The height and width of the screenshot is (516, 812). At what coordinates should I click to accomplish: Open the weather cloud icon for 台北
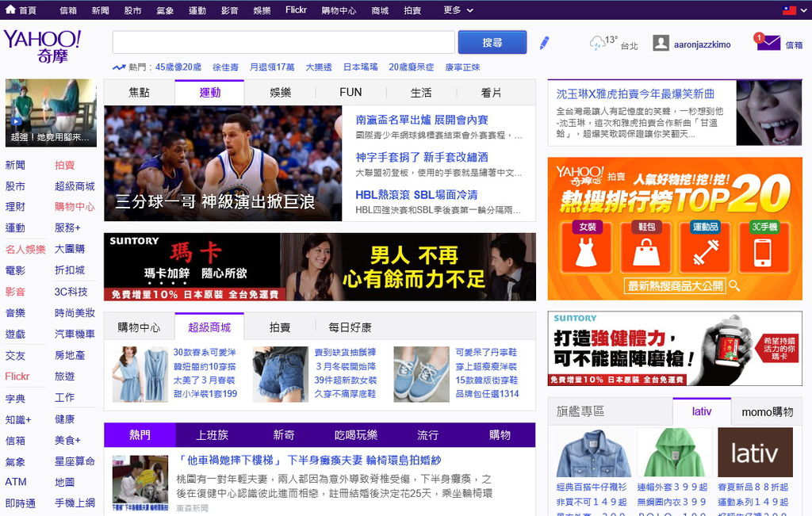(x=597, y=43)
